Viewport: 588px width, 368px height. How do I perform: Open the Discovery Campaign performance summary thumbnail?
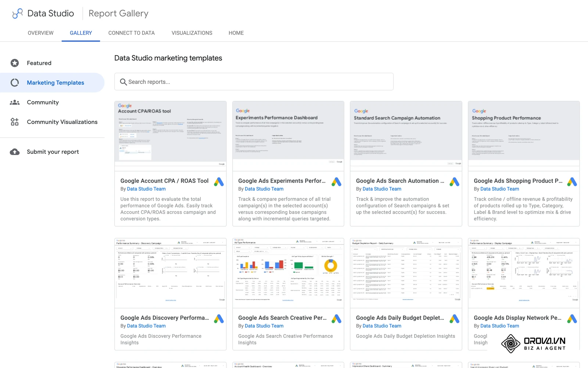point(171,273)
